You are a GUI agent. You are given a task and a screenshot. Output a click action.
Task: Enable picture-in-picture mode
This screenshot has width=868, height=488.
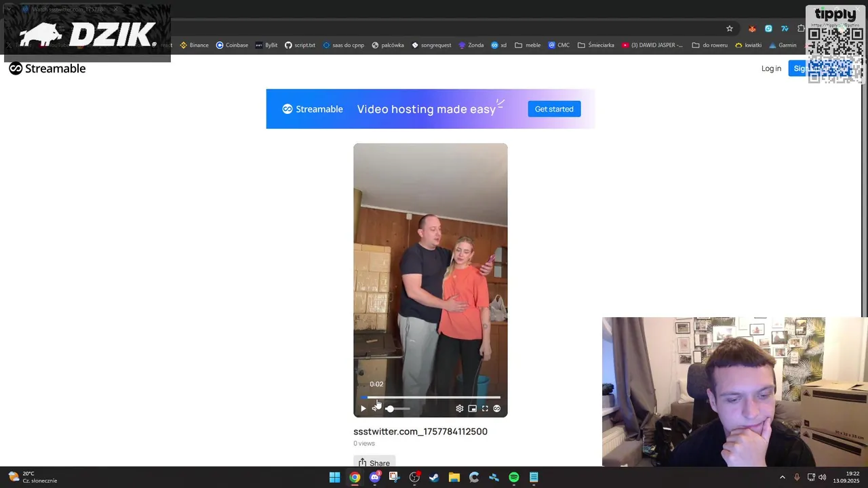click(x=472, y=409)
